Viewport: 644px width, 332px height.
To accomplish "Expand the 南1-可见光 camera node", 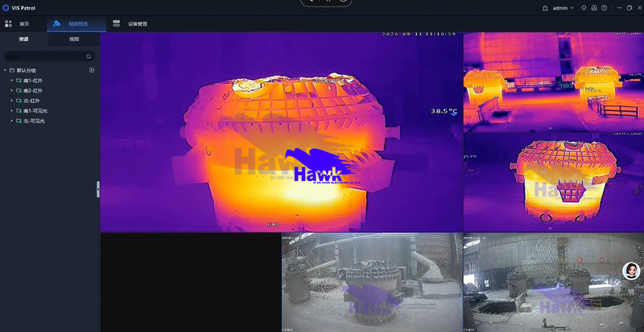I will coord(11,111).
